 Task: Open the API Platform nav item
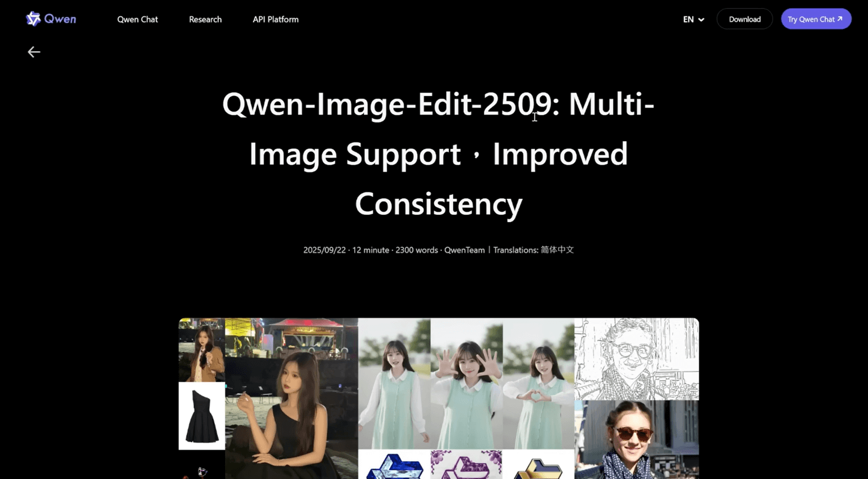coord(276,19)
